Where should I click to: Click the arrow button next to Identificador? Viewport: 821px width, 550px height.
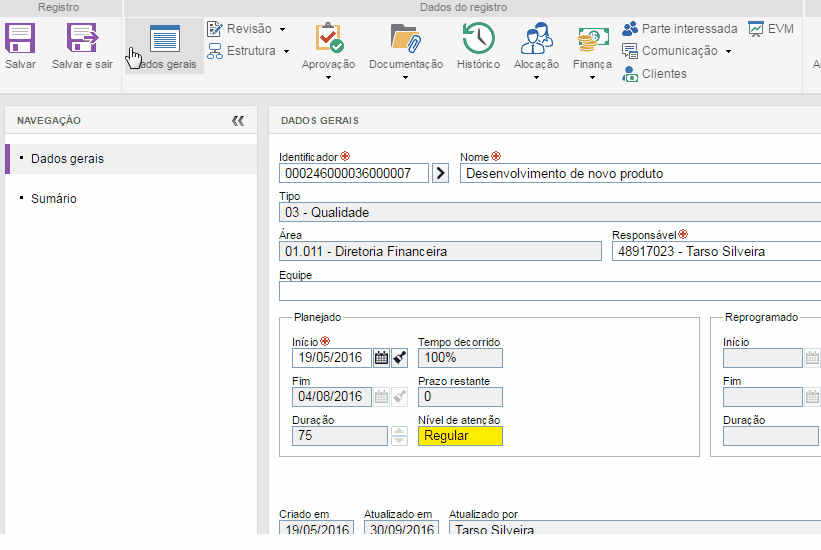click(440, 173)
